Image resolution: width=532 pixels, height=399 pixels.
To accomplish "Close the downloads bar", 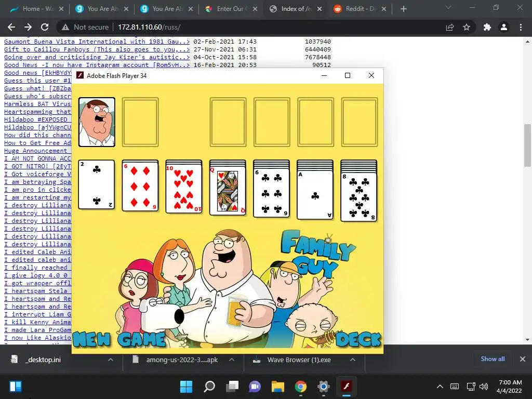I will (x=523, y=359).
